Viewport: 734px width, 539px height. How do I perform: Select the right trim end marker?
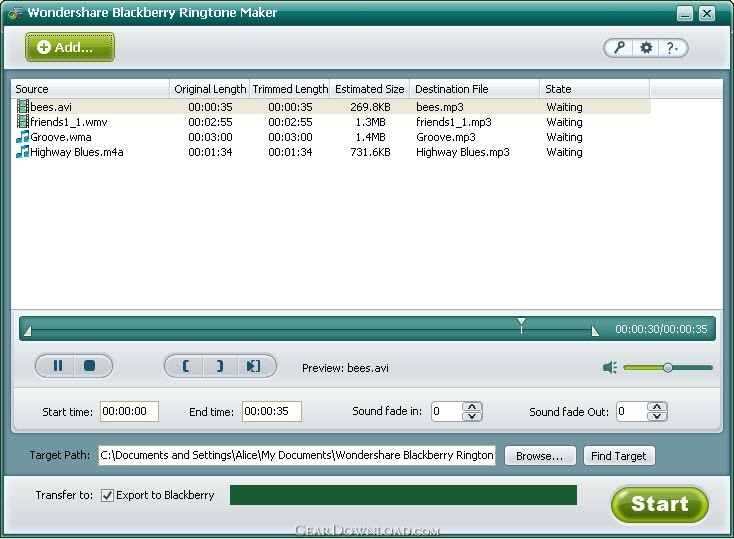pos(595,331)
